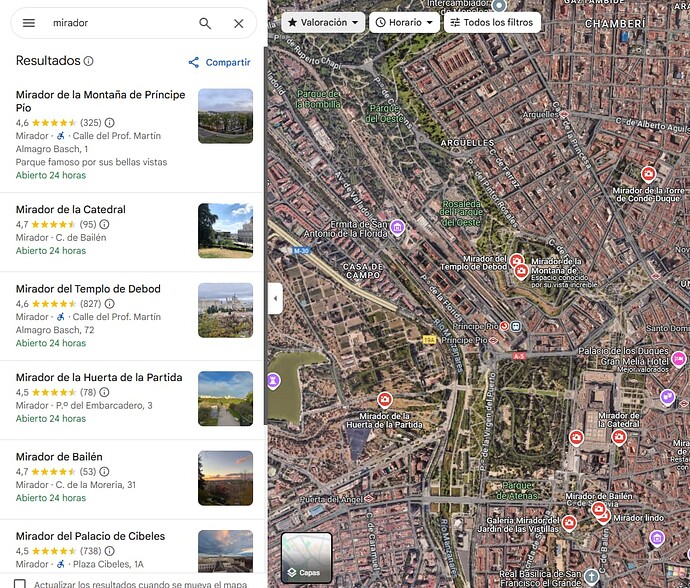Screen dimensions: 690x588
Task: Click the Compartir share link
Action: 219,62
